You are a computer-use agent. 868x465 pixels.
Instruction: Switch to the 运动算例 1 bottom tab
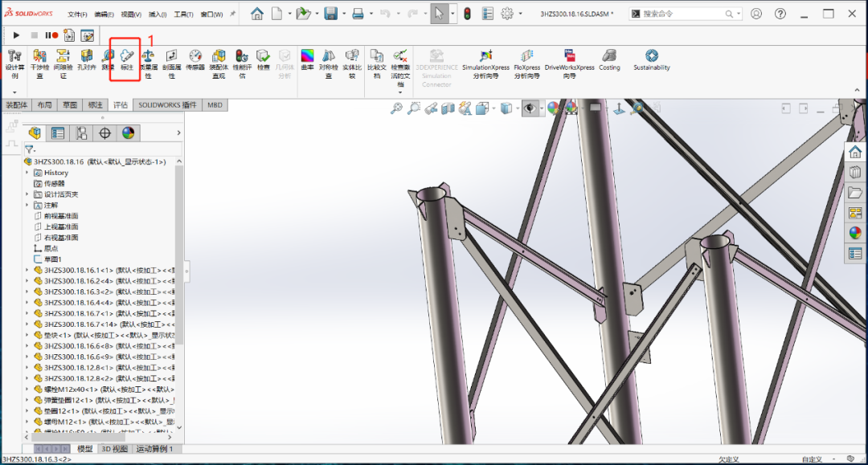coord(155,449)
